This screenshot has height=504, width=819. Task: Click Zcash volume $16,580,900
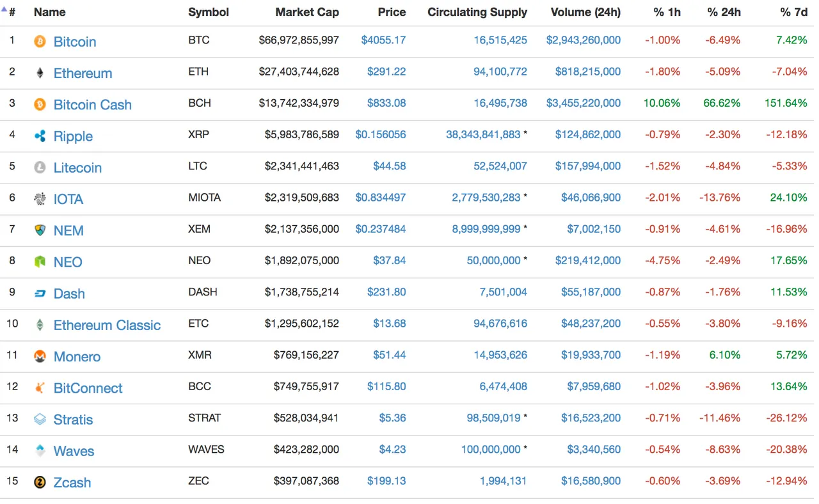point(591,480)
